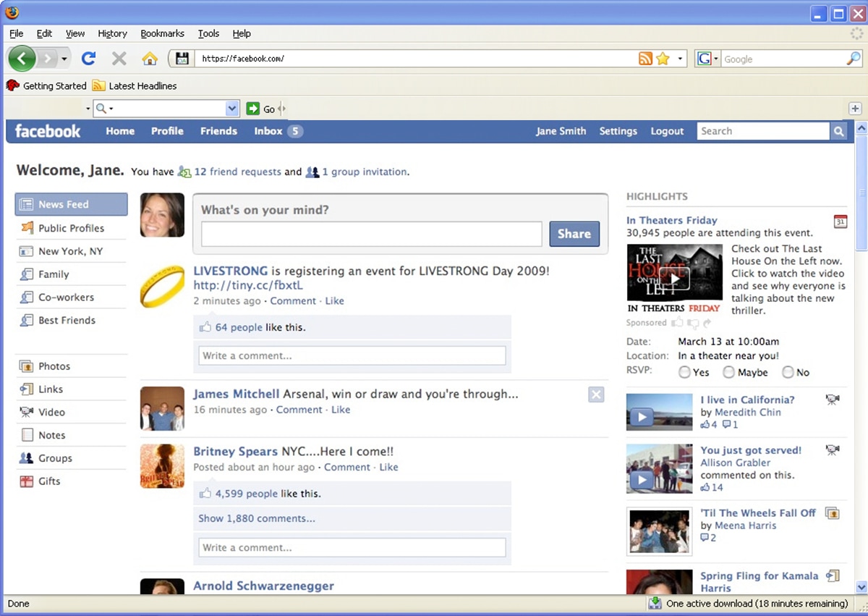Click the RSS feed icon in address bar
The image size is (868, 616).
[645, 59]
